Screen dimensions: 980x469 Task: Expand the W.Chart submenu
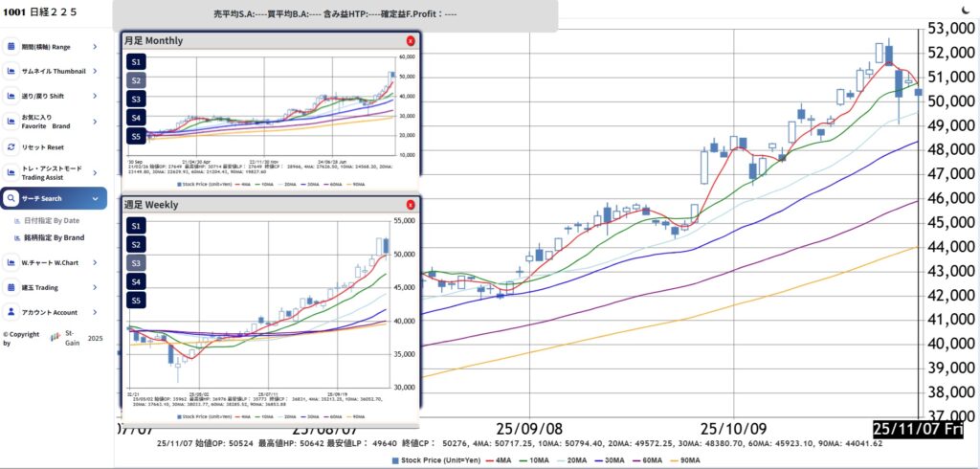[x=95, y=261]
